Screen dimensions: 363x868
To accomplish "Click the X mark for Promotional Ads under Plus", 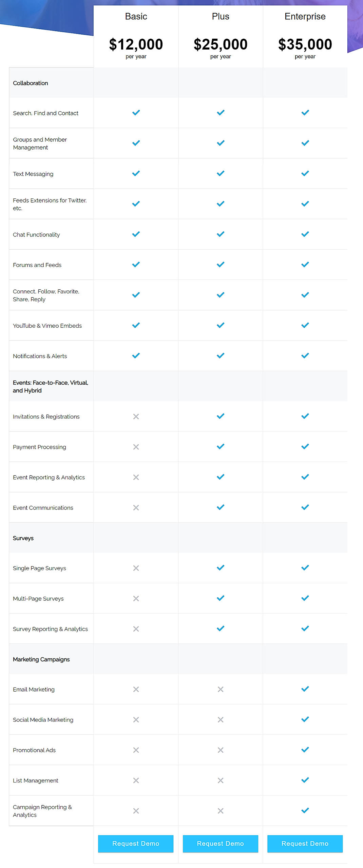I will [x=220, y=750].
